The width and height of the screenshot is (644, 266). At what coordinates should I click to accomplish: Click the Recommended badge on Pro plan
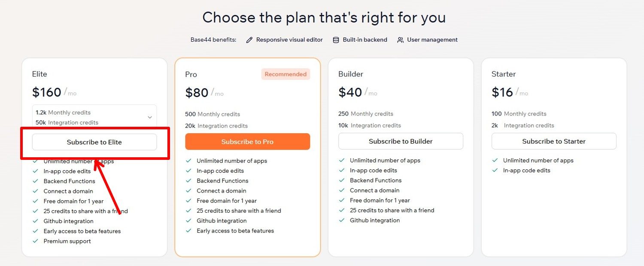point(286,74)
